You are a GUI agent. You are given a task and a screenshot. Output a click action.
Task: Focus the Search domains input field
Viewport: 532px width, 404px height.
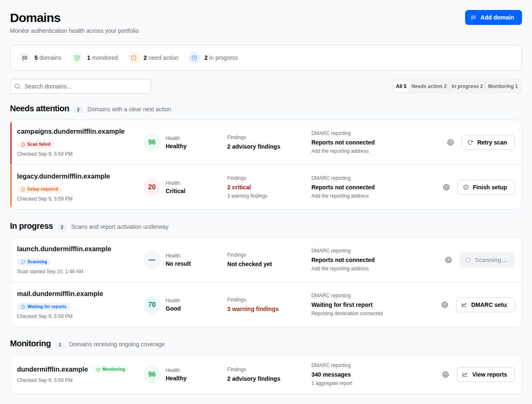pyautogui.click(x=81, y=86)
